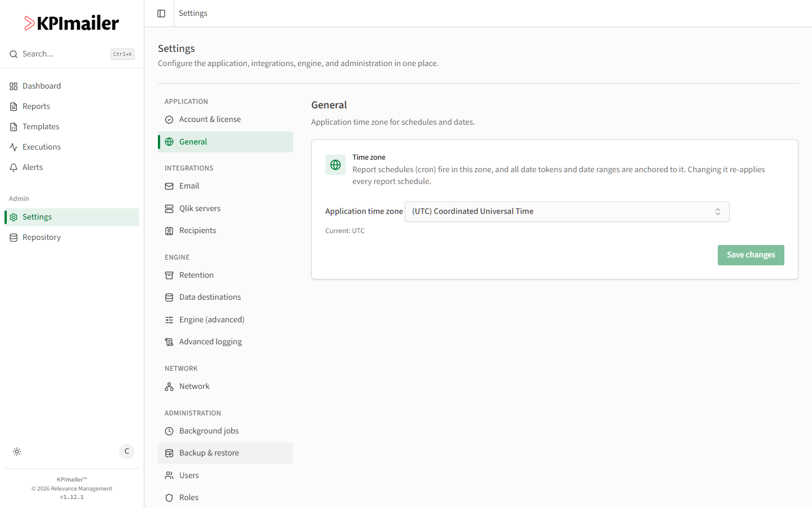Go to the Reports section
This screenshot has height=508, width=812.
(72, 107)
